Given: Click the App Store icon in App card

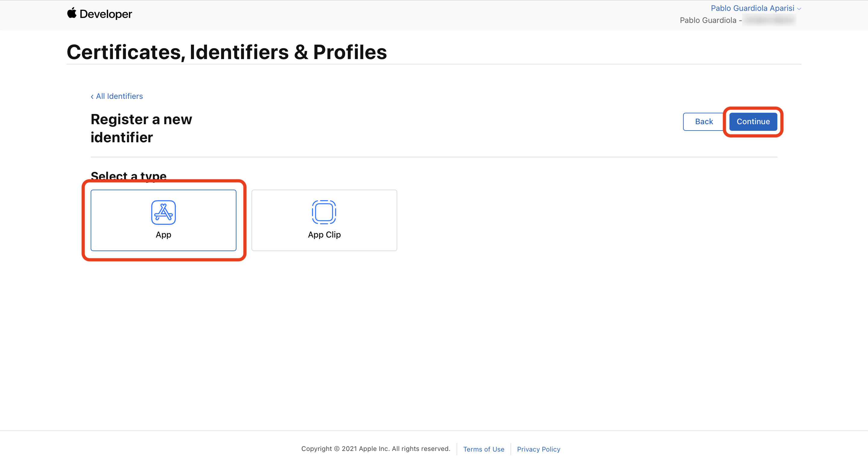Looking at the screenshot, I should pyautogui.click(x=164, y=212).
